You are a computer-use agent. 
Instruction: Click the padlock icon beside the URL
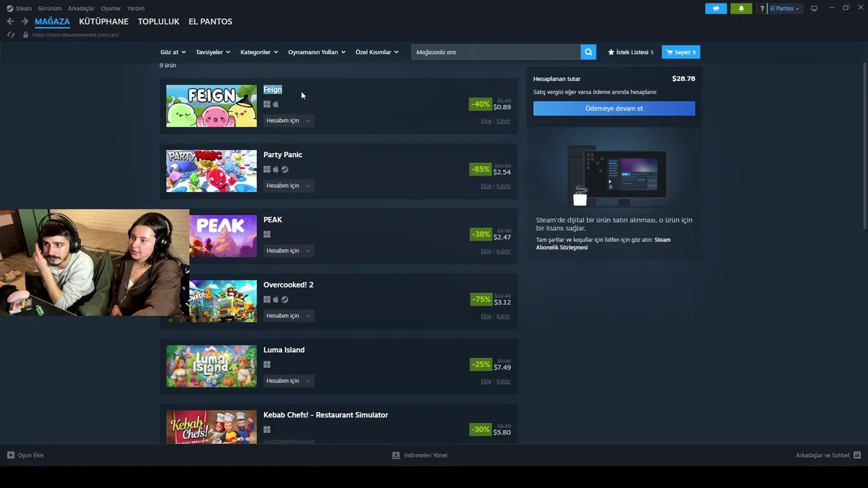[x=26, y=35]
